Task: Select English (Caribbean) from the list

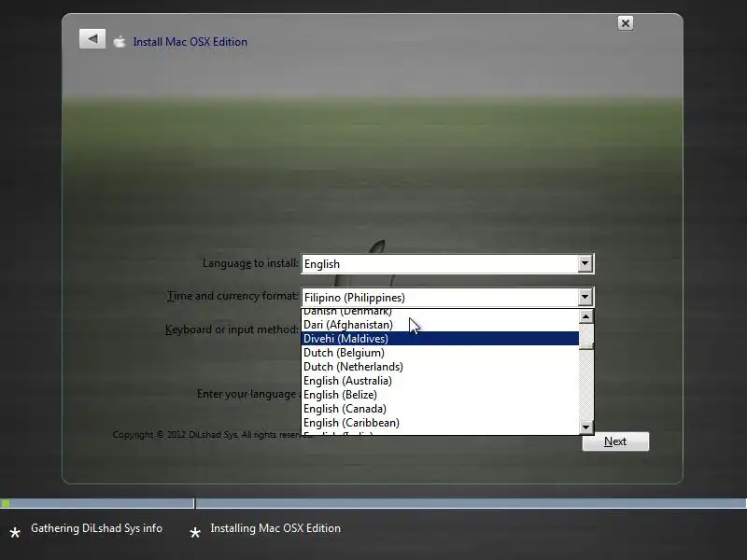Action: click(440, 423)
